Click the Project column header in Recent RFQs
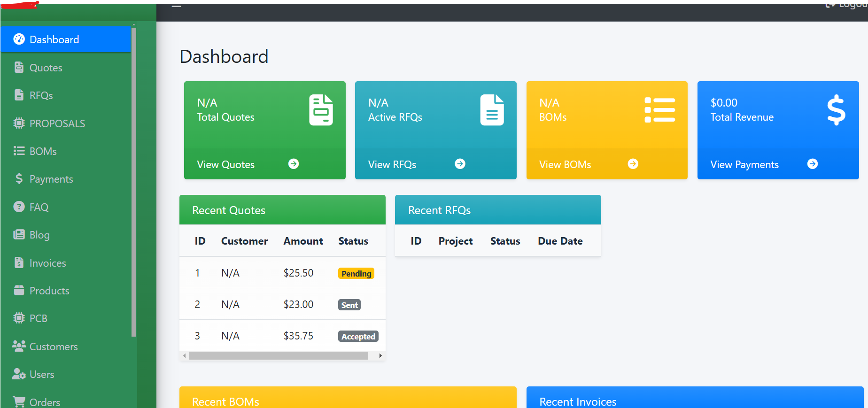Screen dimensions: 868x408 tap(456, 241)
